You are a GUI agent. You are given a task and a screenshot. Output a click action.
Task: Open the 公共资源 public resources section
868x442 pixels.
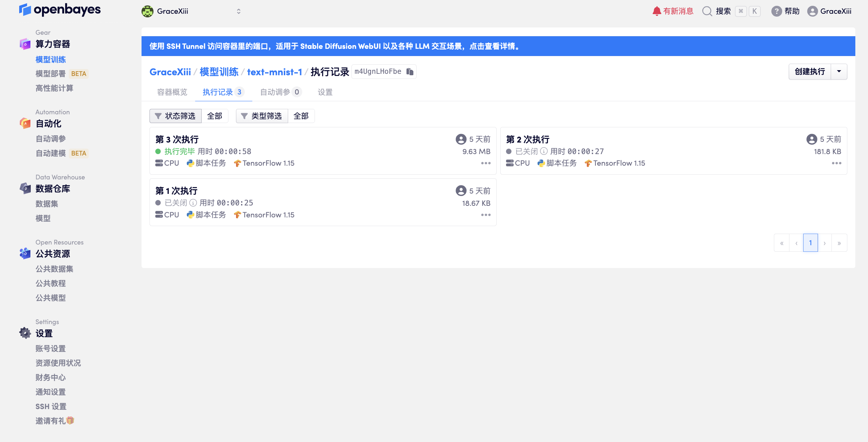[x=53, y=254]
